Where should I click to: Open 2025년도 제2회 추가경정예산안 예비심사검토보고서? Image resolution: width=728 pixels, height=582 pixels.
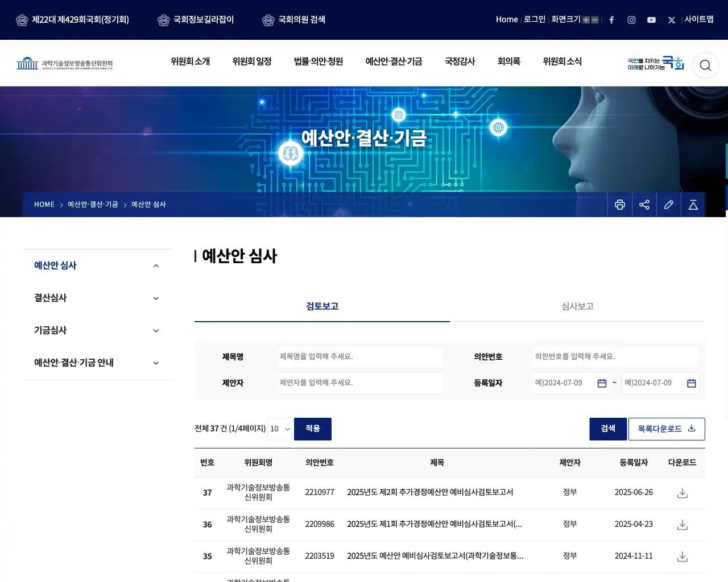[x=430, y=492]
